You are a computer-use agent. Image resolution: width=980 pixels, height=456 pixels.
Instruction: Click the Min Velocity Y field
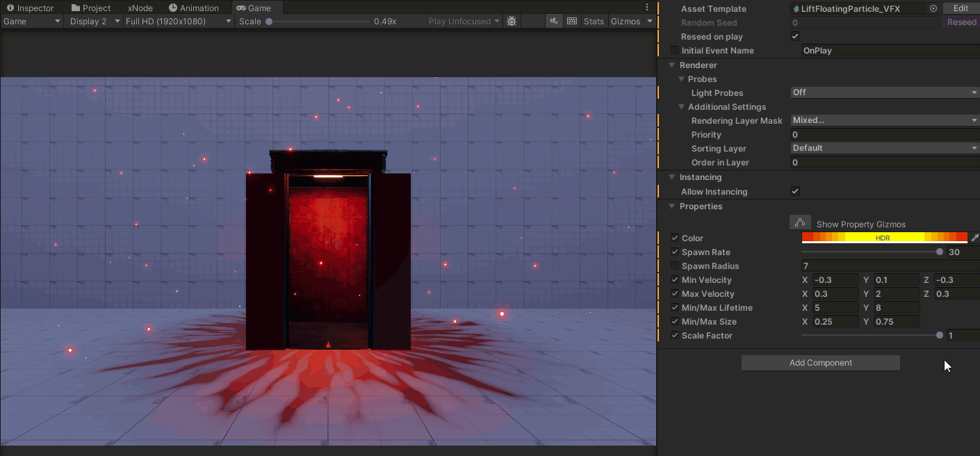click(897, 279)
